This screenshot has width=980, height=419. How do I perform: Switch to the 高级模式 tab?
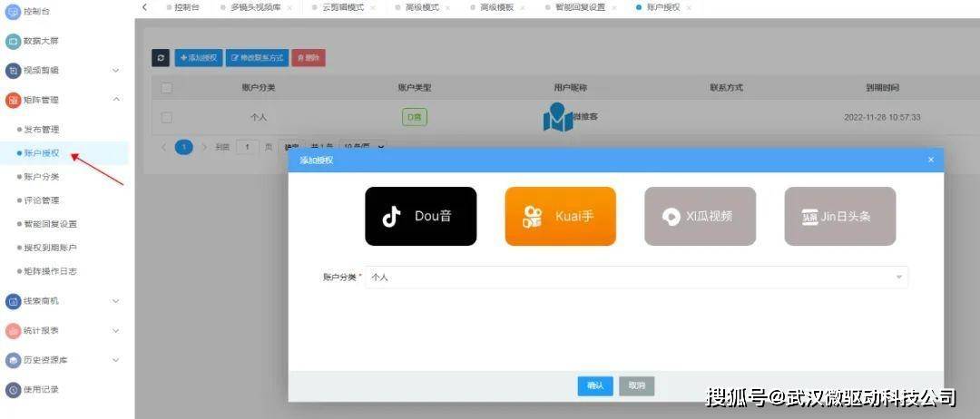coord(422,7)
